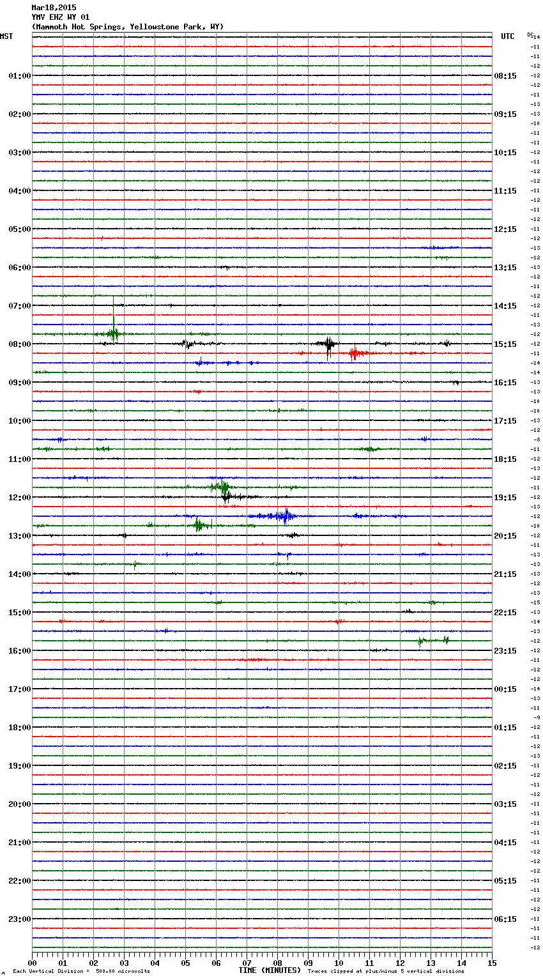Click the UTC time label '23:15'
This screenshot has height=980, width=543.
tap(505, 651)
